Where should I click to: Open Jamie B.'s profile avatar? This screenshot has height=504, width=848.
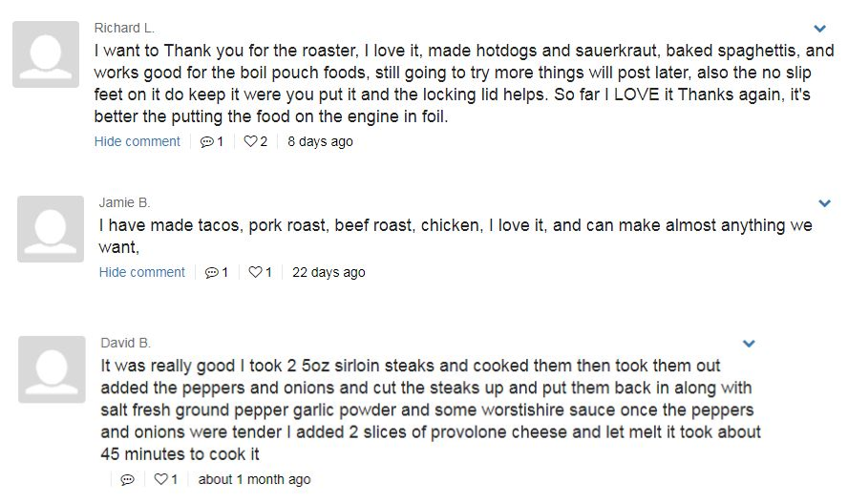tap(51, 229)
